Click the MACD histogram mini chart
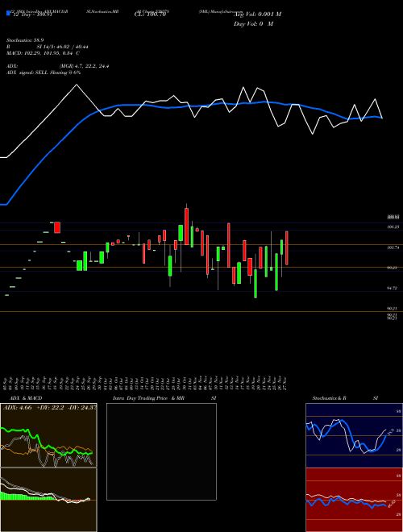 coord(48,500)
